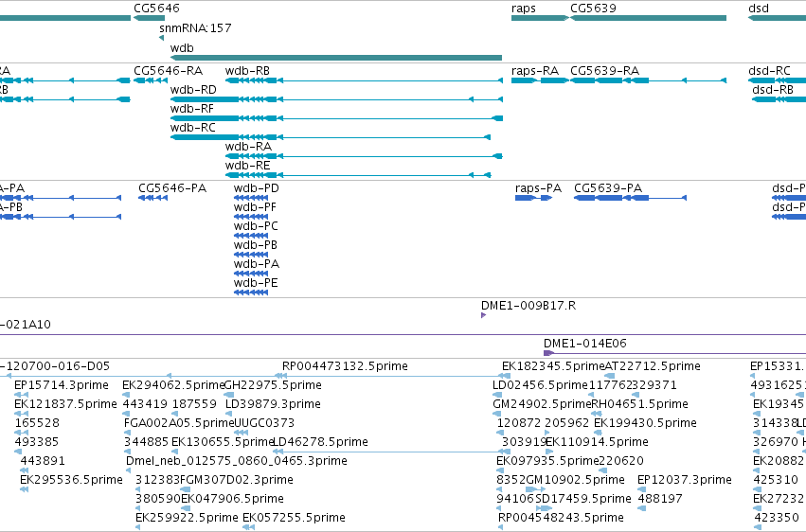
Task: Select the Dmel_neb_012575_0860_0465.3prime label
Action: pyautogui.click(x=237, y=461)
